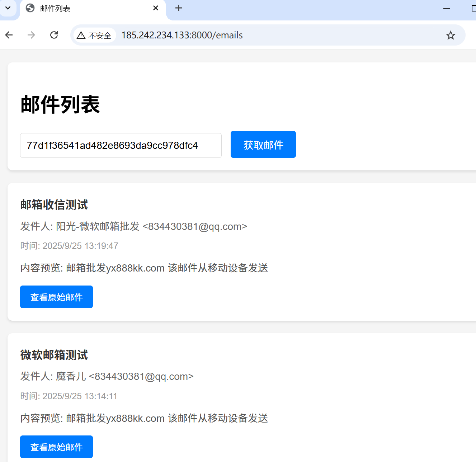The image size is (476, 462).
Task: Focus the address bar URL text
Action: point(182,35)
